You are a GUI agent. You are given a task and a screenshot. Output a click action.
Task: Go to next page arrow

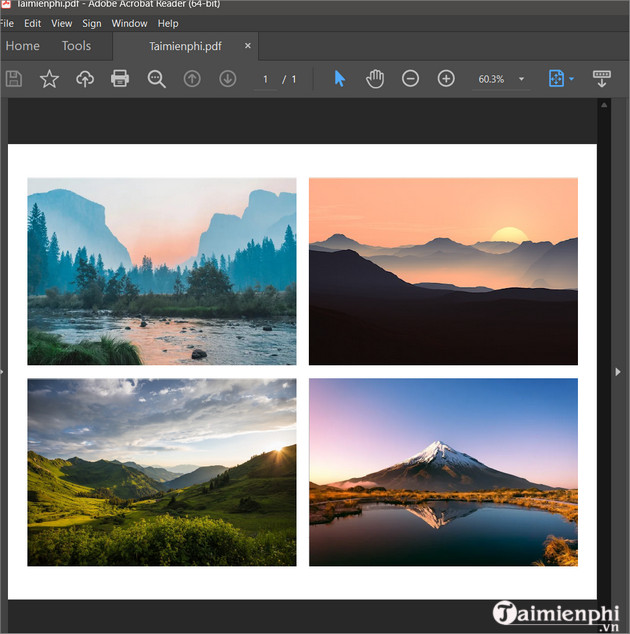pos(228,79)
